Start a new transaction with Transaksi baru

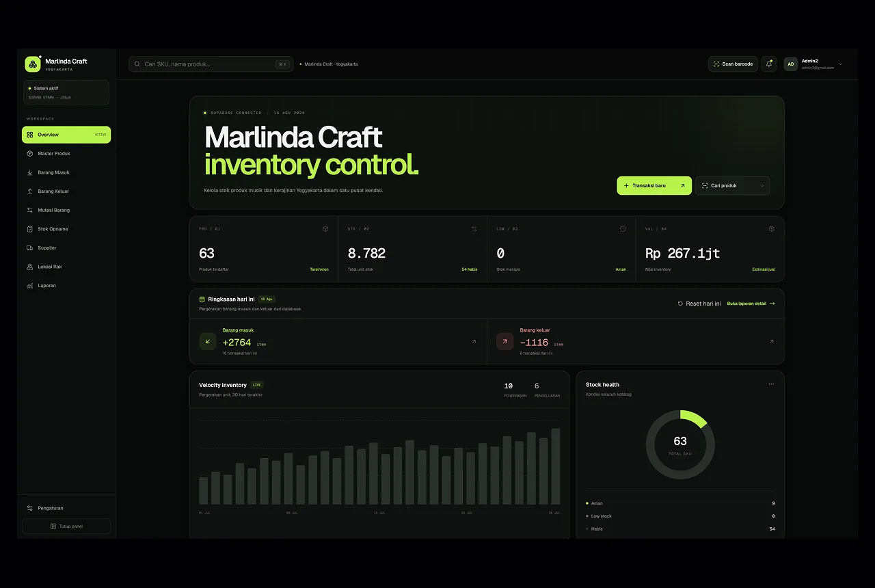coord(654,185)
